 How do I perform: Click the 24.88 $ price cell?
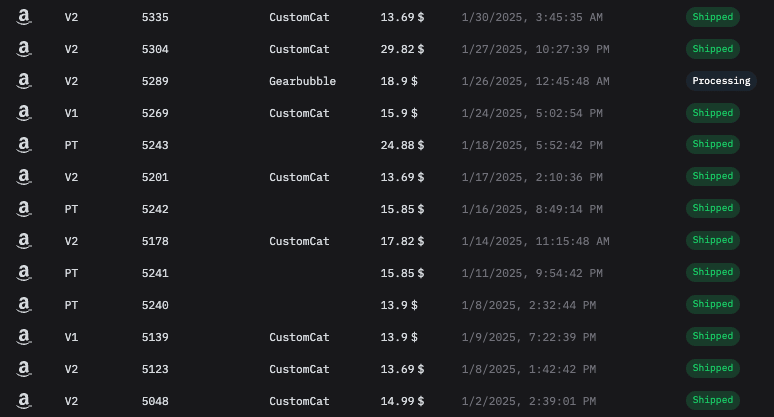coord(402,145)
